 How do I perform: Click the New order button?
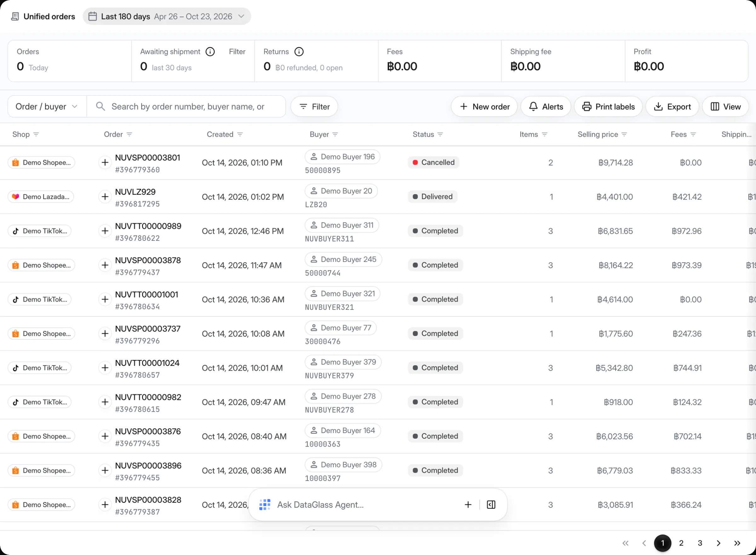click(484, 107)
